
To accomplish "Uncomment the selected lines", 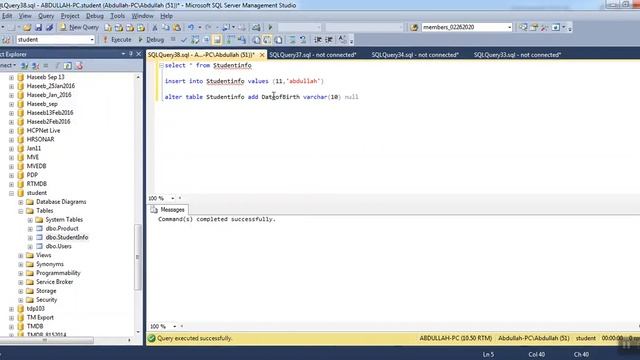I will 303,40.
